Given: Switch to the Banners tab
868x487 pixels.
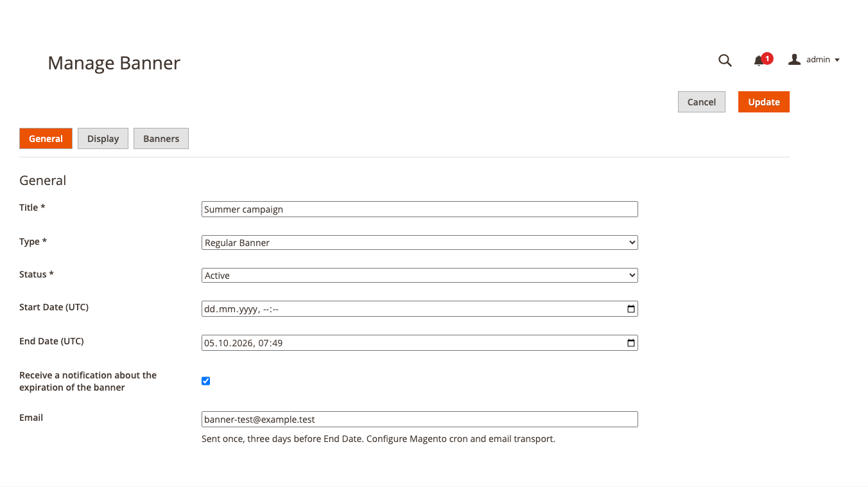Looking at the screenshot, I should (x=161, y=139).
